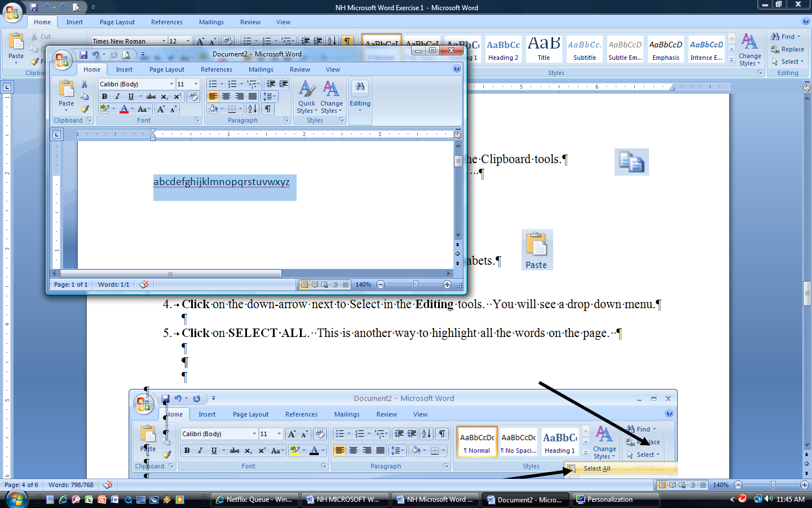The height and width of the screenshot is (508, 812).
Task: Click Format Painter brush in Document2 ribbon
Action: click(x=85, y=109)
